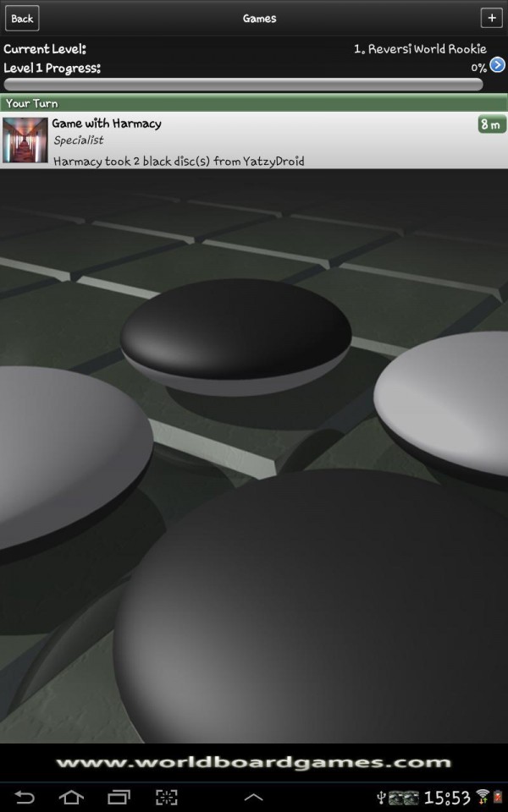Tap the USB connection status icon
The image size is (508, 812).
tap(382, 798)
